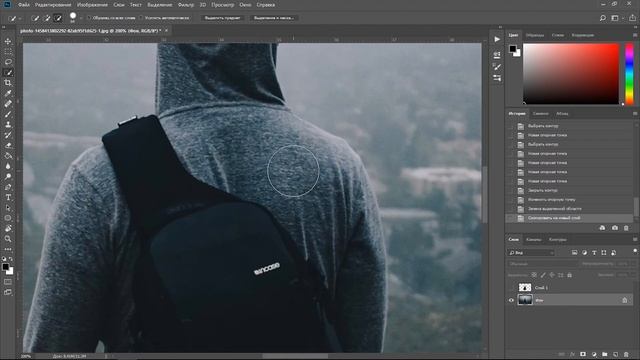The width and height of the screenshot is (640, 360).
Task: Click the 'Выделение и маска...' button
Action: point(274,18)
